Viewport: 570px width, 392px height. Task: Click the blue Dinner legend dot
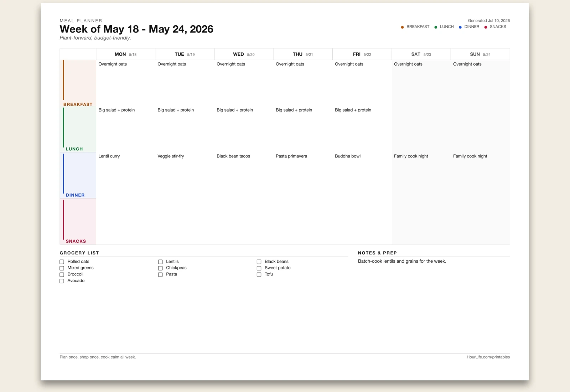(460, 27)
